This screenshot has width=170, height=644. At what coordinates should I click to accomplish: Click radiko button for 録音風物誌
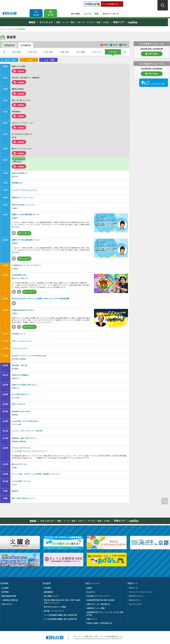coord(19,116)
